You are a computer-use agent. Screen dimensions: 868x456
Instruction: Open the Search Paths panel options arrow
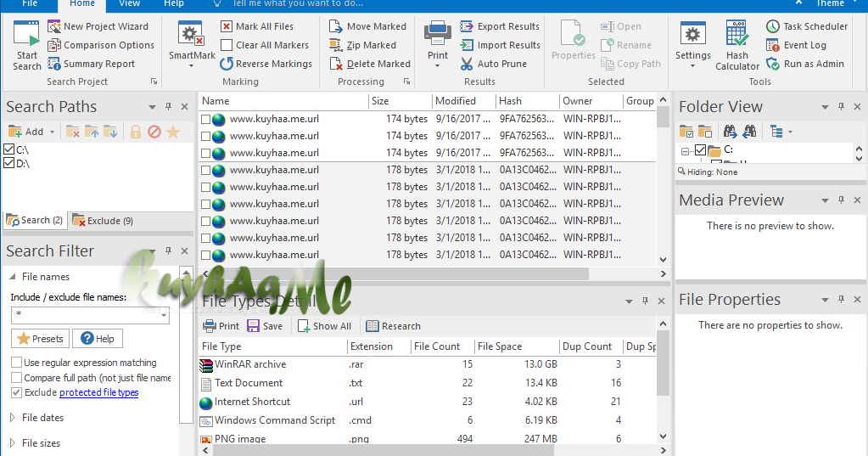(x=152, y=107)
